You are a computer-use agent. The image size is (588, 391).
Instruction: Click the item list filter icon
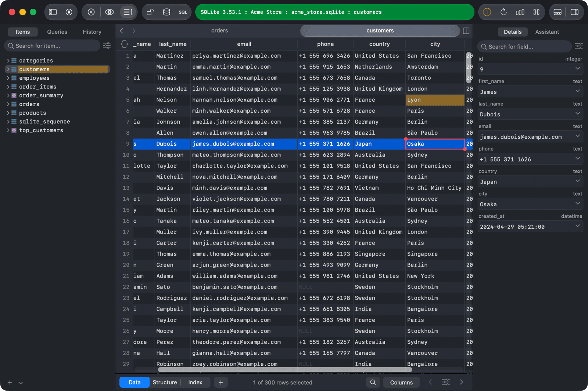coord(107,46)
